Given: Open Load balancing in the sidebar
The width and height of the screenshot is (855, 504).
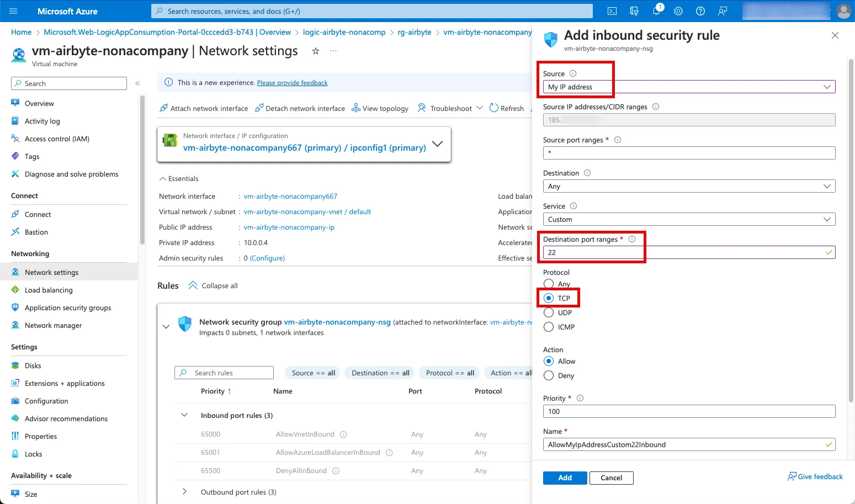Looking at the screenshot, I should click(x=49, y=290).
